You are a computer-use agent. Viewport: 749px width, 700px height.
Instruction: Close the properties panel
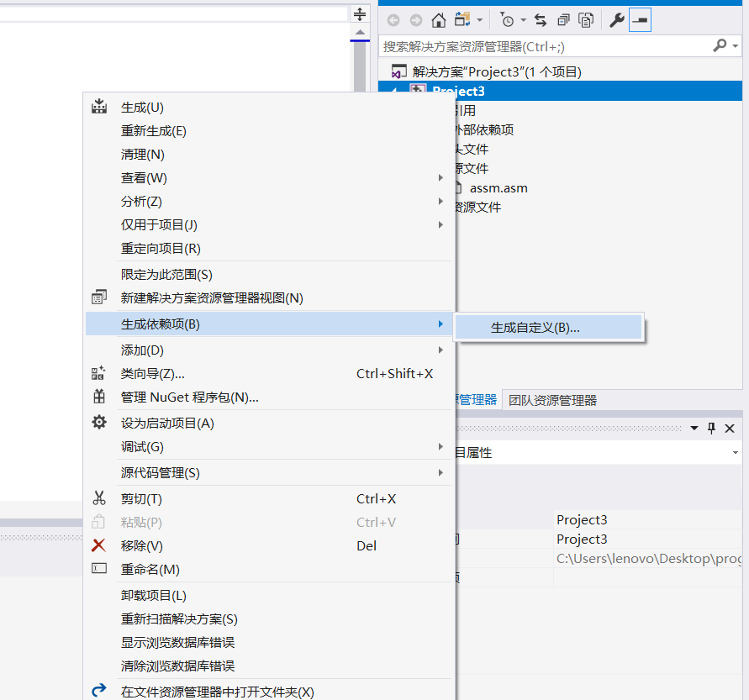coord(730,429)
